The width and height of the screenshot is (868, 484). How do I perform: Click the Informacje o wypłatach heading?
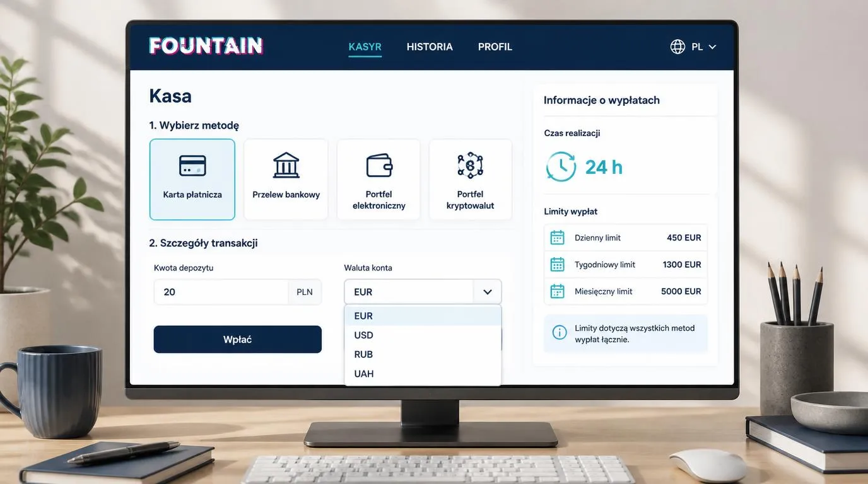(x=602, y=100)
